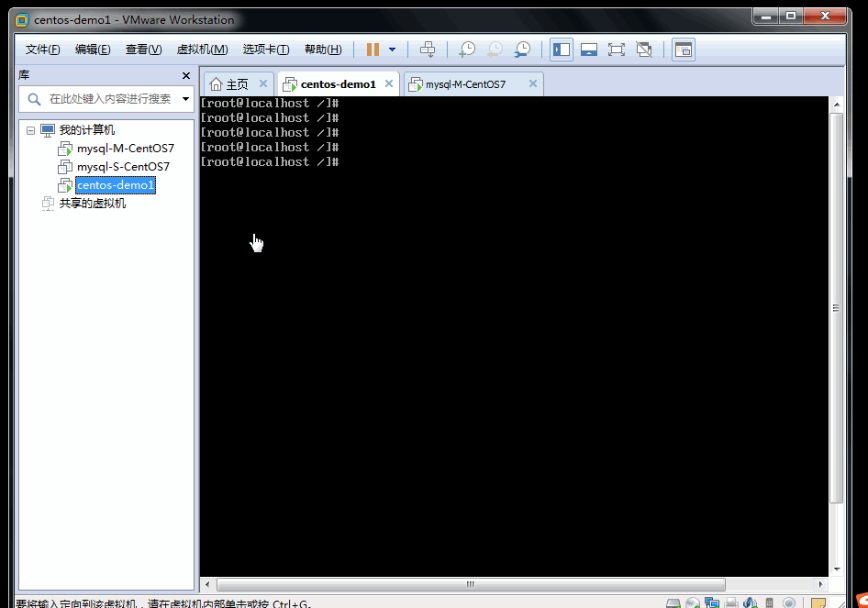The height and width of the screenshot is (608, 868).
Task: Click the vertical scrollbar up arrow
Action: pos(837,105)
